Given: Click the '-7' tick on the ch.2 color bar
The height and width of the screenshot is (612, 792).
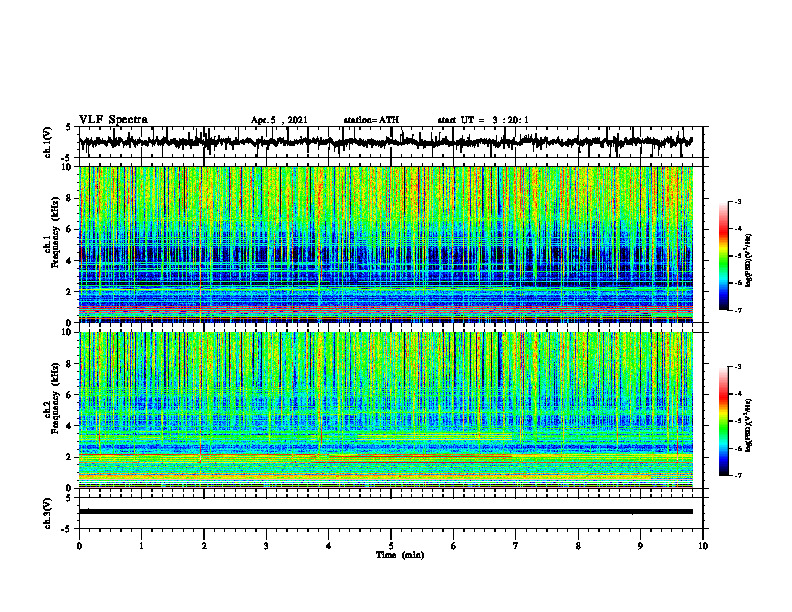Looking at the screenshot, I should 738,476.
